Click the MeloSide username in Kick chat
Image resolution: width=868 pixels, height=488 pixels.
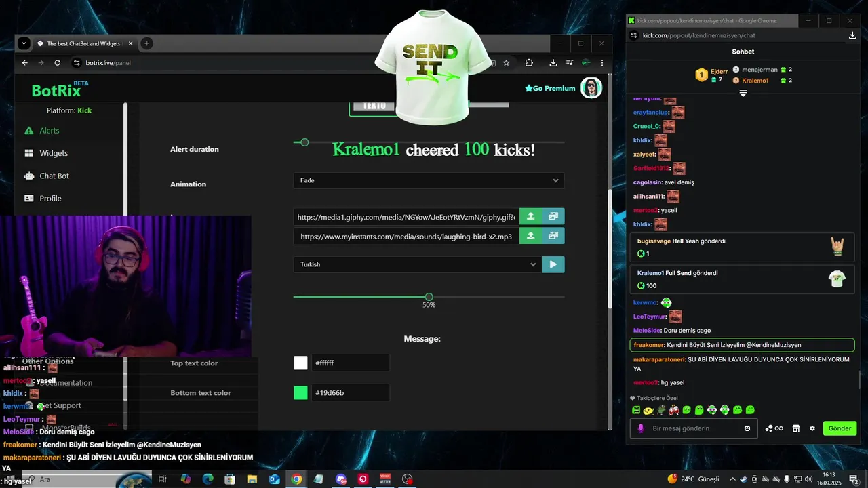coord(647,330)
